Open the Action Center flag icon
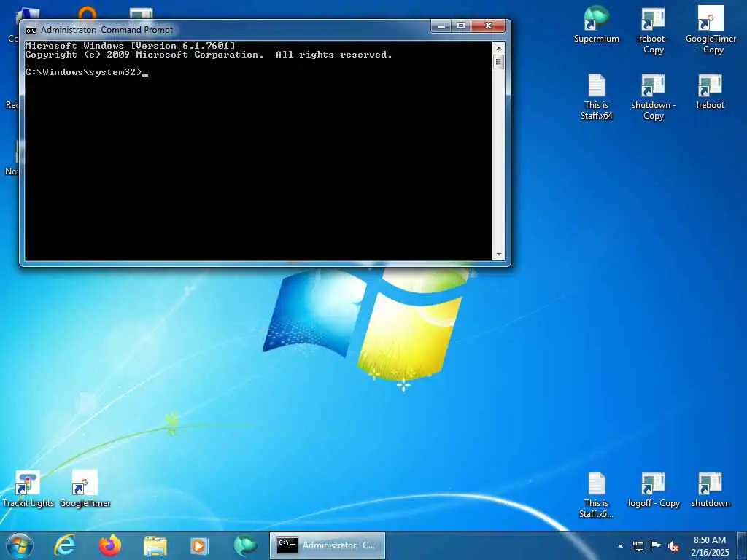Screen dimensions: 747x560 (656, 545)
